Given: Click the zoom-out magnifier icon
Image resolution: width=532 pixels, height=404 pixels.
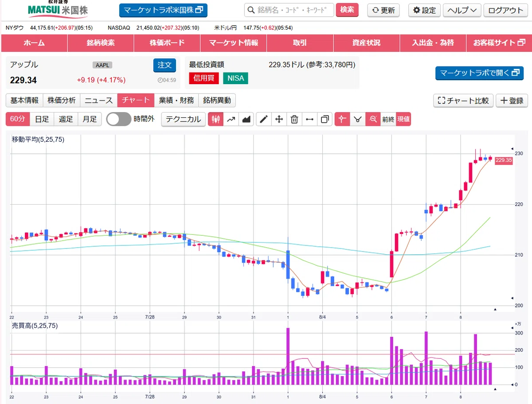Looking at the screenshot, I should point(373,119).
